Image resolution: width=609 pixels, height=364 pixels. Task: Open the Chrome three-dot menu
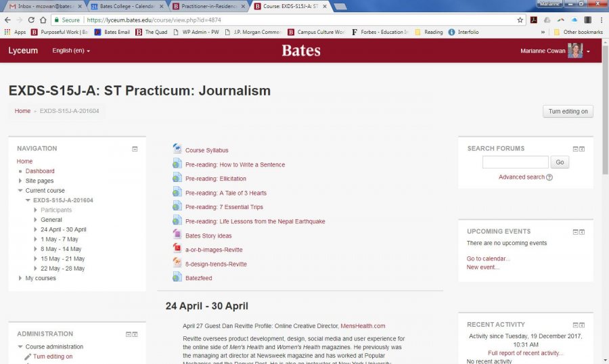click(x=602, y=20)
